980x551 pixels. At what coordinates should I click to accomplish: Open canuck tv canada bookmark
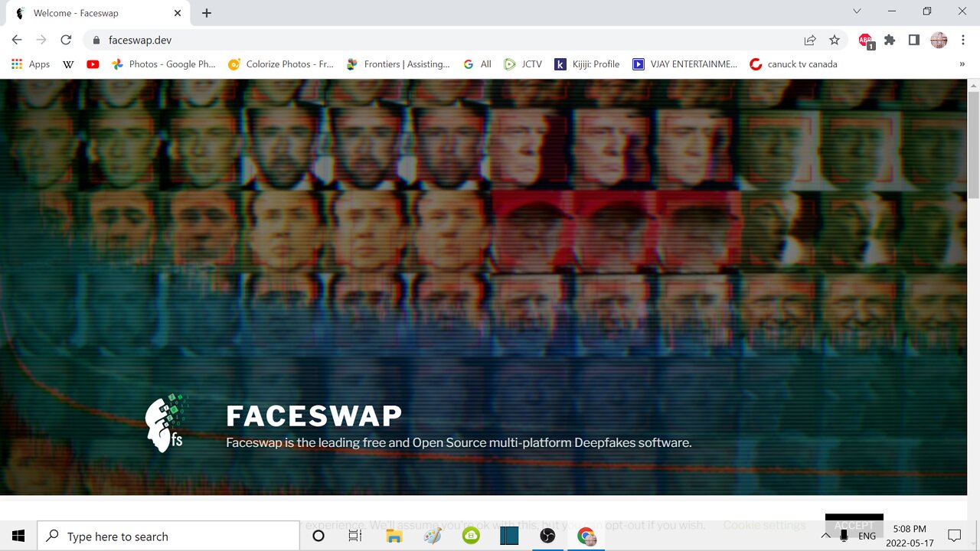(x=794, y=64)
